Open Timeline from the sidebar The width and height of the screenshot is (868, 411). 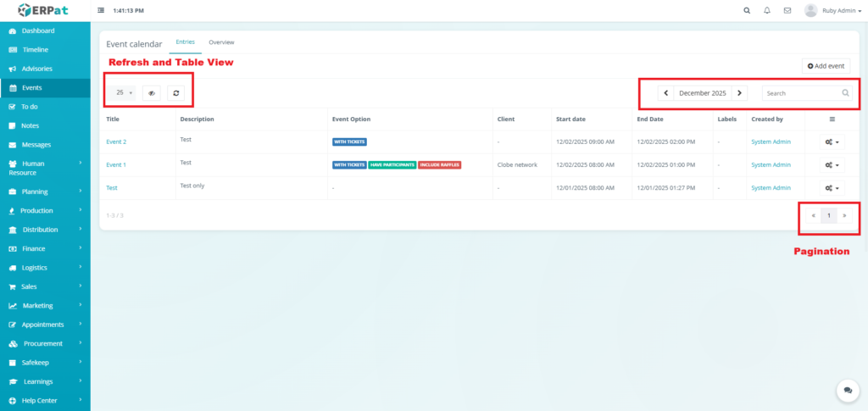point(35,50)
